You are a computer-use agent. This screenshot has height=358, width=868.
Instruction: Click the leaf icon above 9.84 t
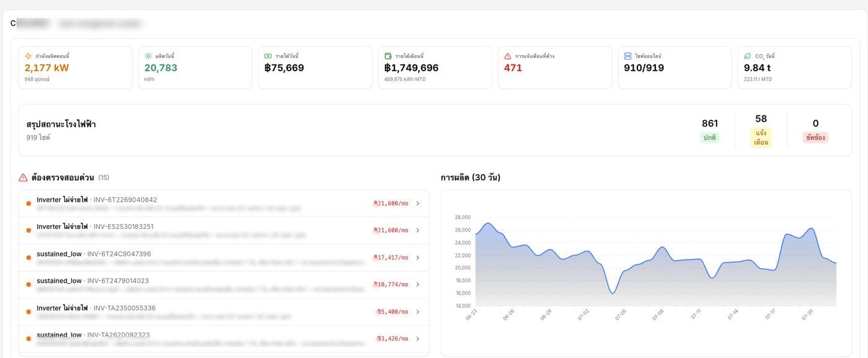748,56
